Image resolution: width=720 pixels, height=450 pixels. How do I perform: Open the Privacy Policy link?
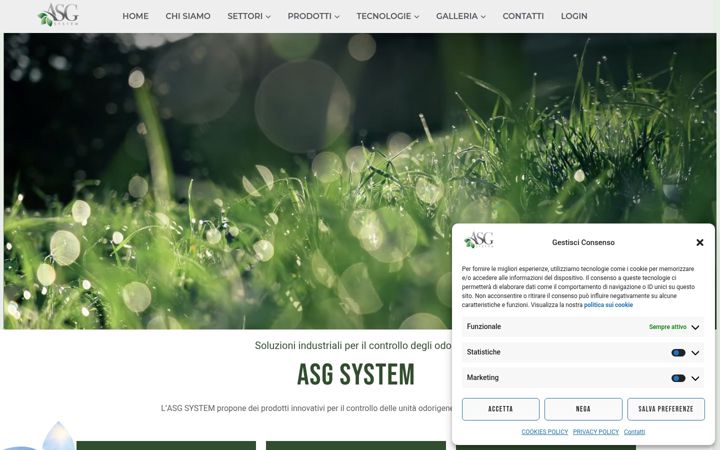coord(596,432)
